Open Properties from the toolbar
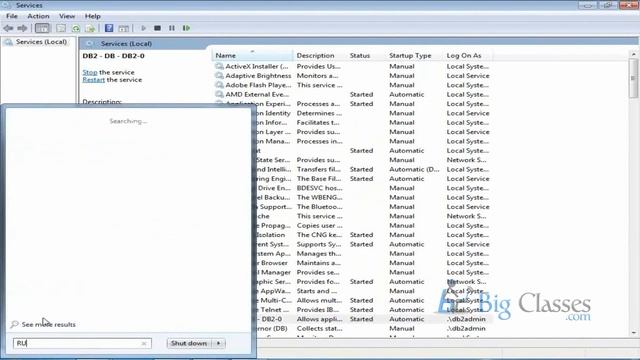 (x=61, y=28)
